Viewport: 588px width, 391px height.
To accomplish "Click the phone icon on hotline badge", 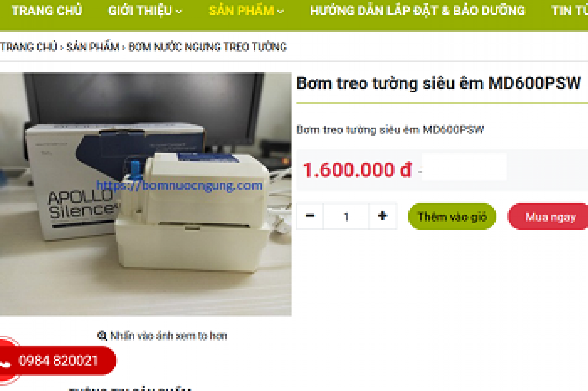I will (6, 363).
